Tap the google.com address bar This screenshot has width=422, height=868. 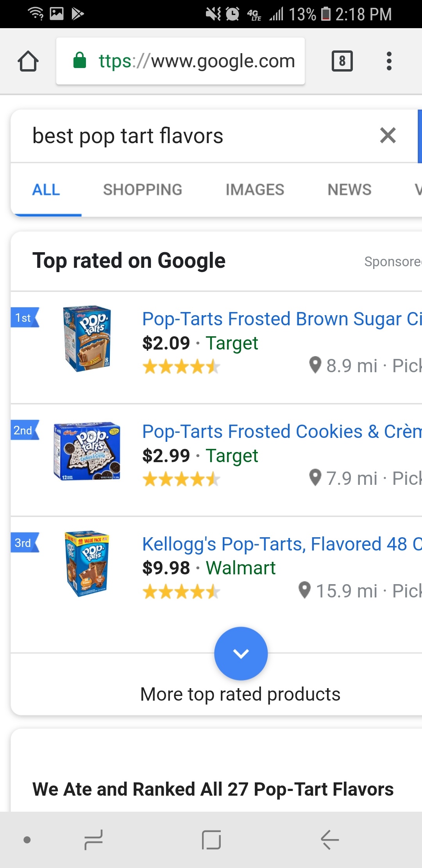181,61
